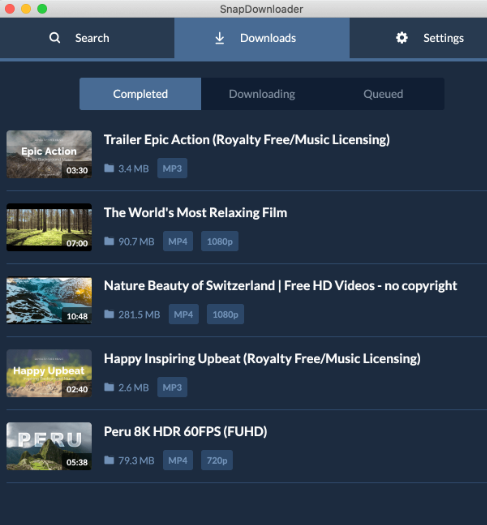Open the forest thumbnail with 07:00 duration
This screenshot has width=487, height=525.
click(49, 227)
